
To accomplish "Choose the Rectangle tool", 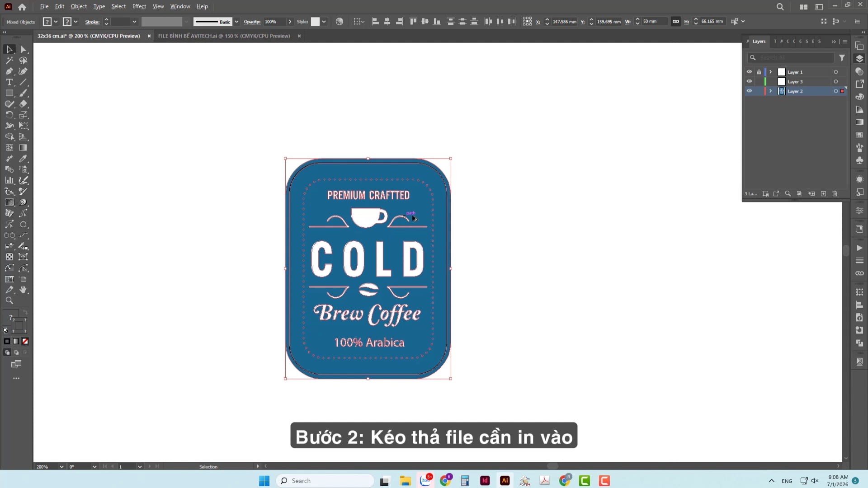I will (9, 93).
